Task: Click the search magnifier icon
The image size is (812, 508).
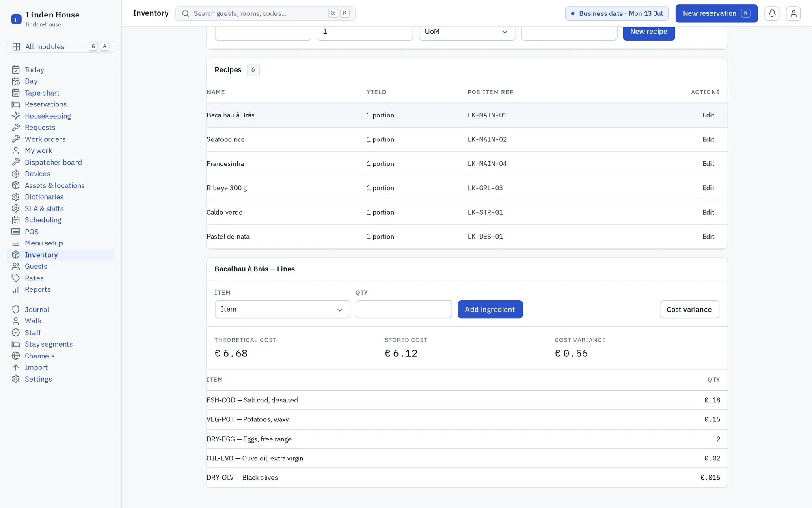Action: 186,13
